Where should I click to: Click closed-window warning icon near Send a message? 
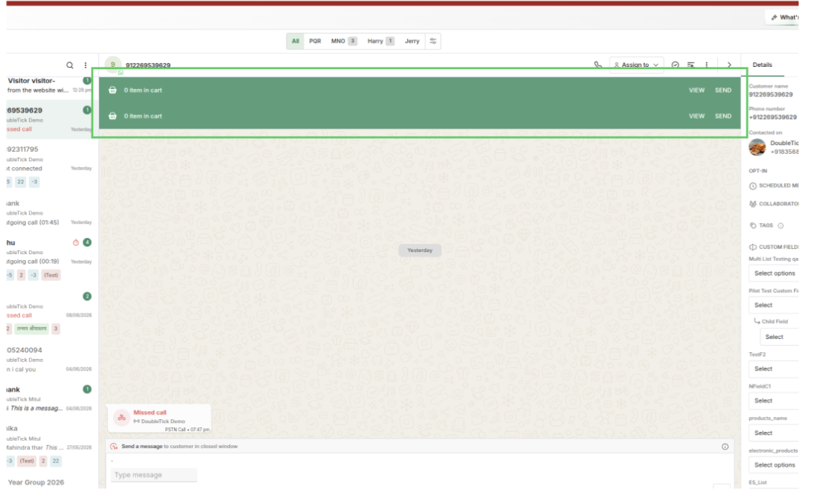114,447
